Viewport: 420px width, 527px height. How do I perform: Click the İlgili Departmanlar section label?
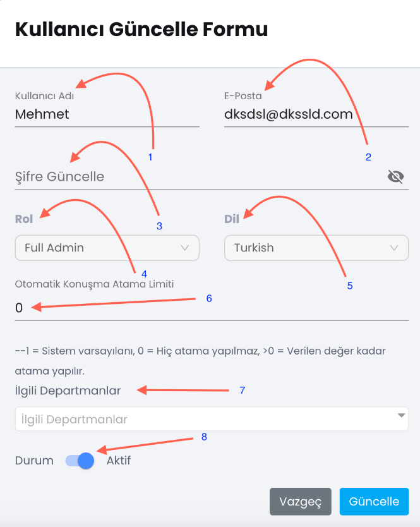click(x=68, y=391)
